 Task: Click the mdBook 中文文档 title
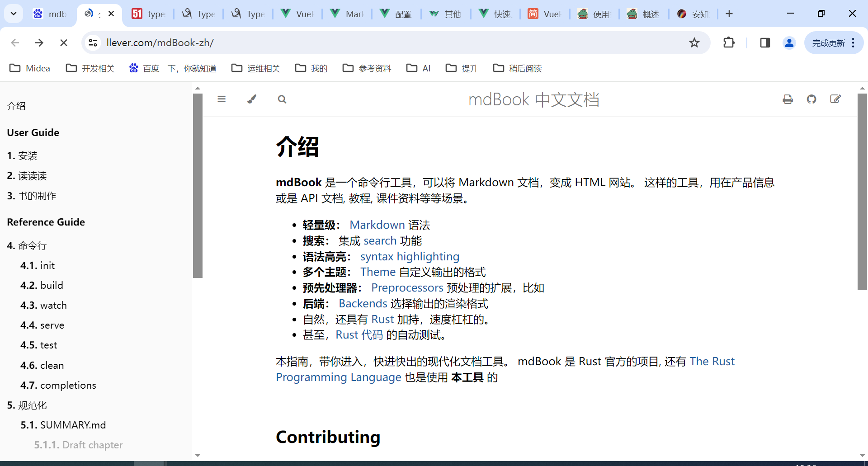(534, 99)
